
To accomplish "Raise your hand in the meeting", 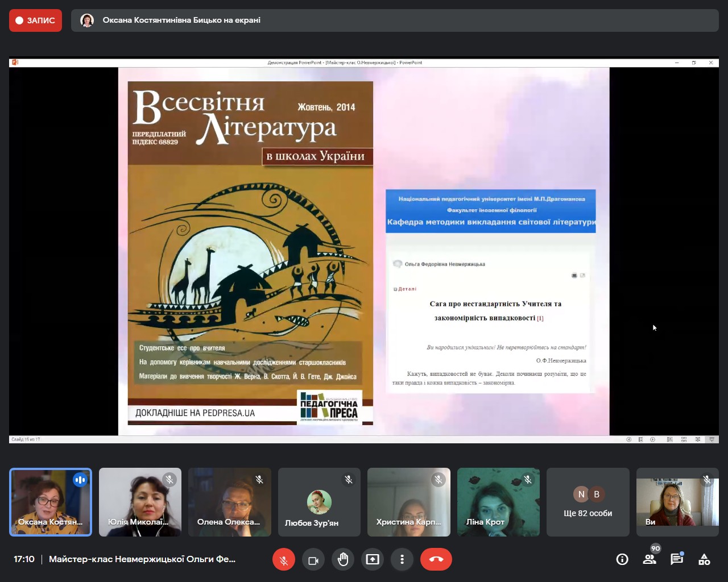I will (343, 560).
